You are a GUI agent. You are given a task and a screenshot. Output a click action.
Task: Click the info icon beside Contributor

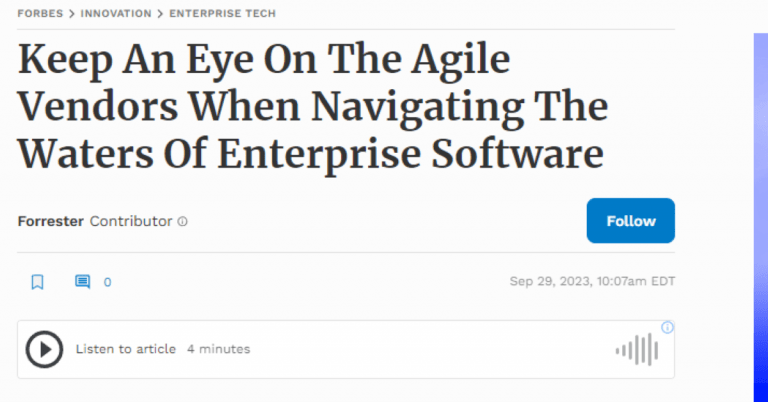[182, 222]
